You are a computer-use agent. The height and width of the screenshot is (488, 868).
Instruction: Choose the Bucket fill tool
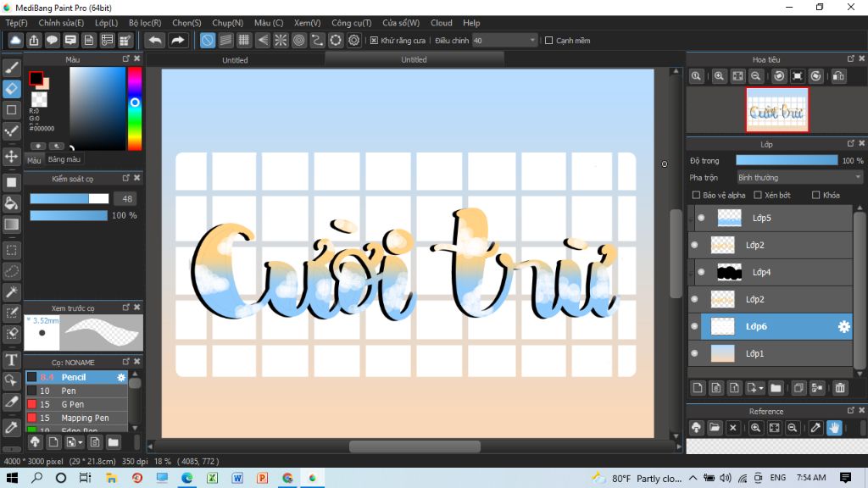click(x=12, y=203)
